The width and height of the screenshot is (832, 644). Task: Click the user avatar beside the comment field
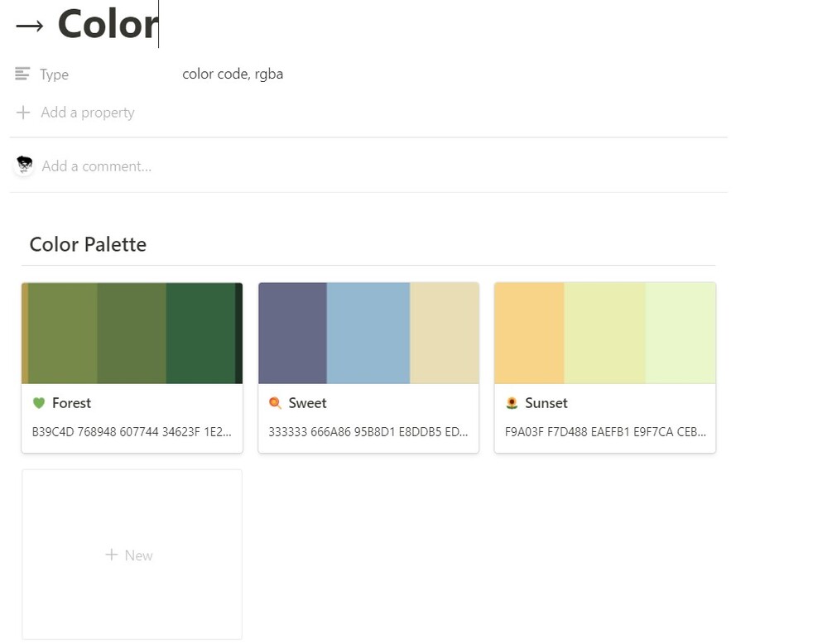[24, 166]
